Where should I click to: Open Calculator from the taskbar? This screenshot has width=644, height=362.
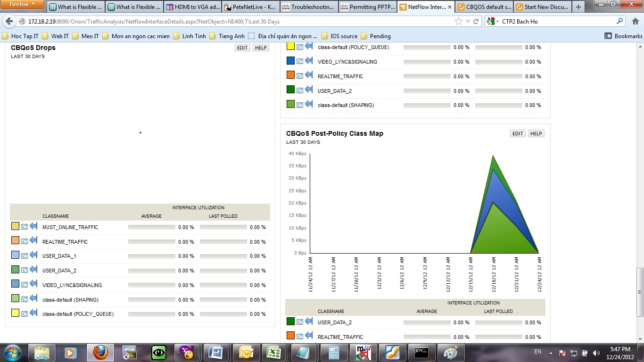334,353
